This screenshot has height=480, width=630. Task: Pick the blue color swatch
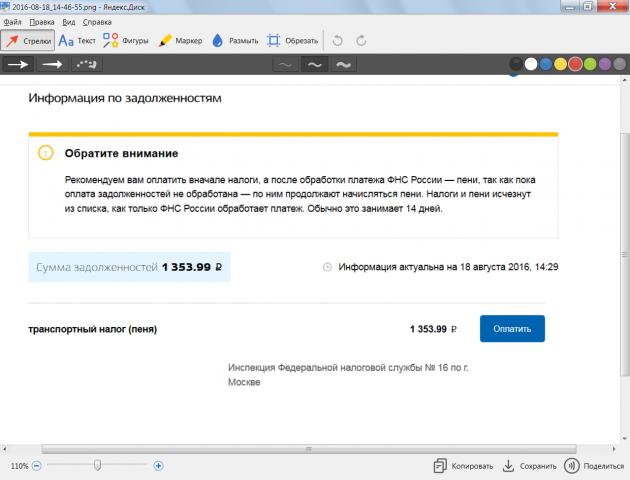pyautogui.click(x=546, y=64)
